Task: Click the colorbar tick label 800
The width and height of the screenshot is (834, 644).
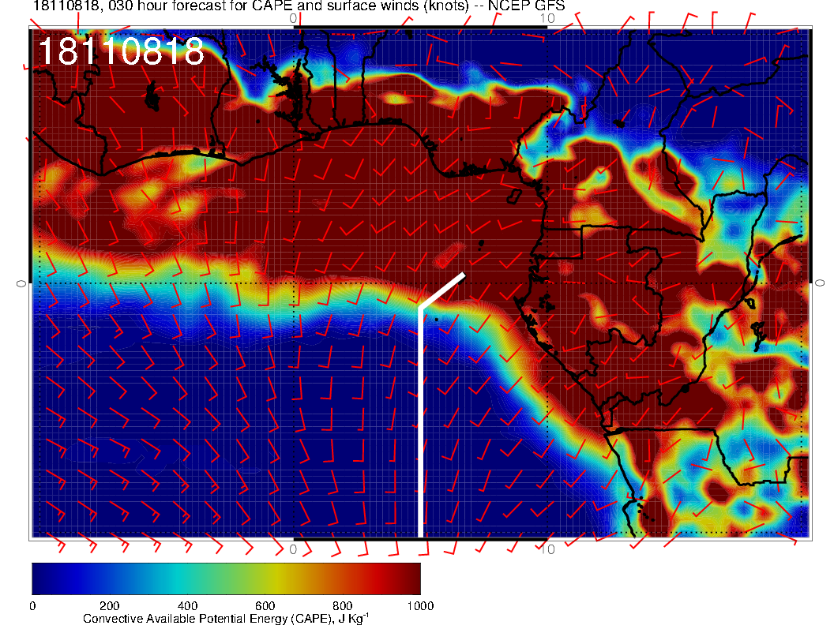Action: (x=343, y=606)
